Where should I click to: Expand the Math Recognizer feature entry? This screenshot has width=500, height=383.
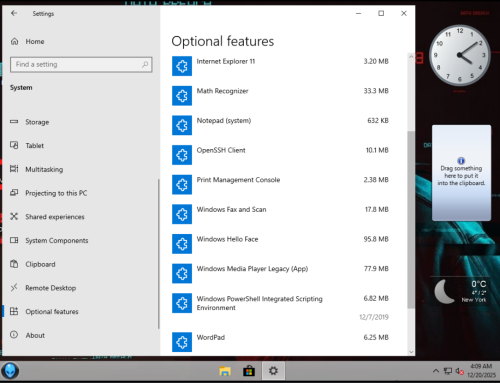pyautogui.click(x=280, y=96)
